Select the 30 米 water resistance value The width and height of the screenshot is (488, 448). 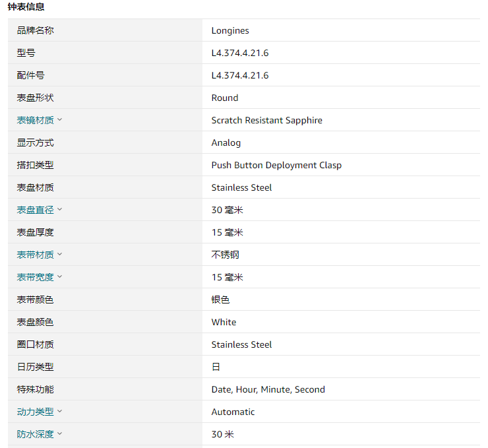(x=222, y=434)
